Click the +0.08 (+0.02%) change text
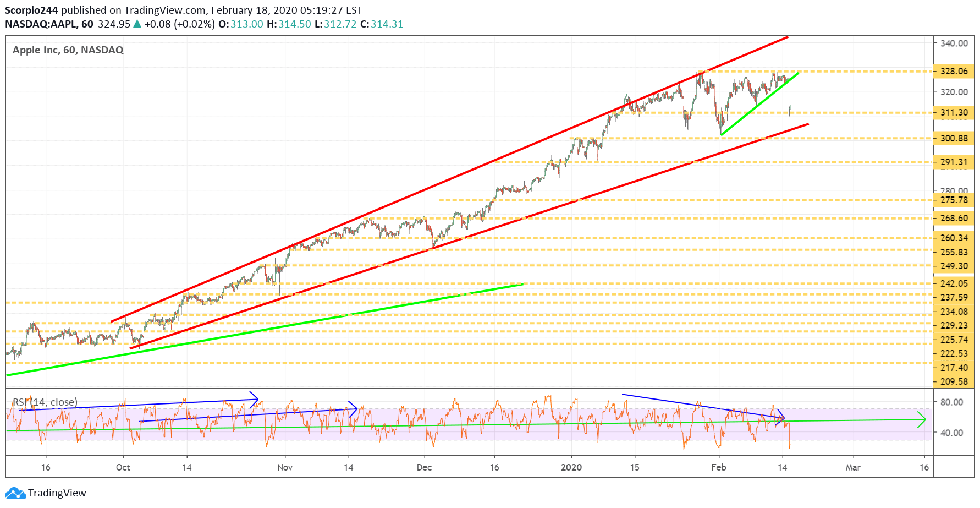Screen dimensions: 980x508 pyautogui.click(x=179, y=24)
